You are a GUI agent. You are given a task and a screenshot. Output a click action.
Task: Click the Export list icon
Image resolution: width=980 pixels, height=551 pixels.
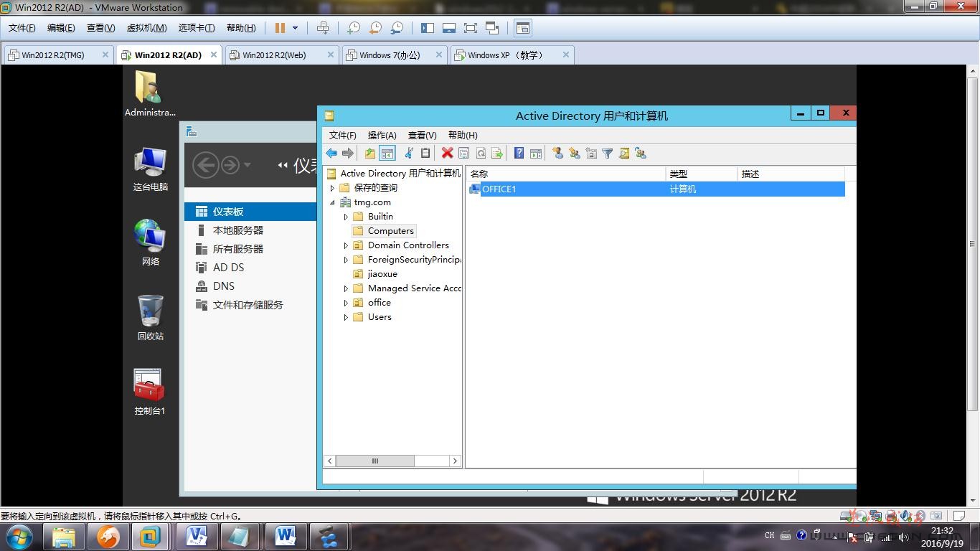496,153
